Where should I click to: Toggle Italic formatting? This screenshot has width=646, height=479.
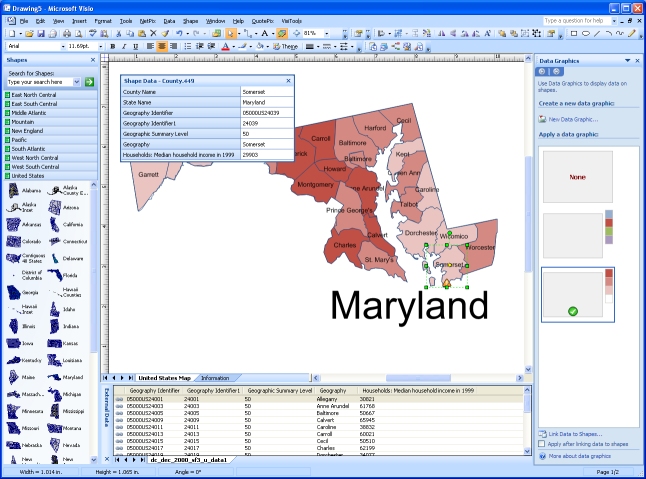[124, 47]
